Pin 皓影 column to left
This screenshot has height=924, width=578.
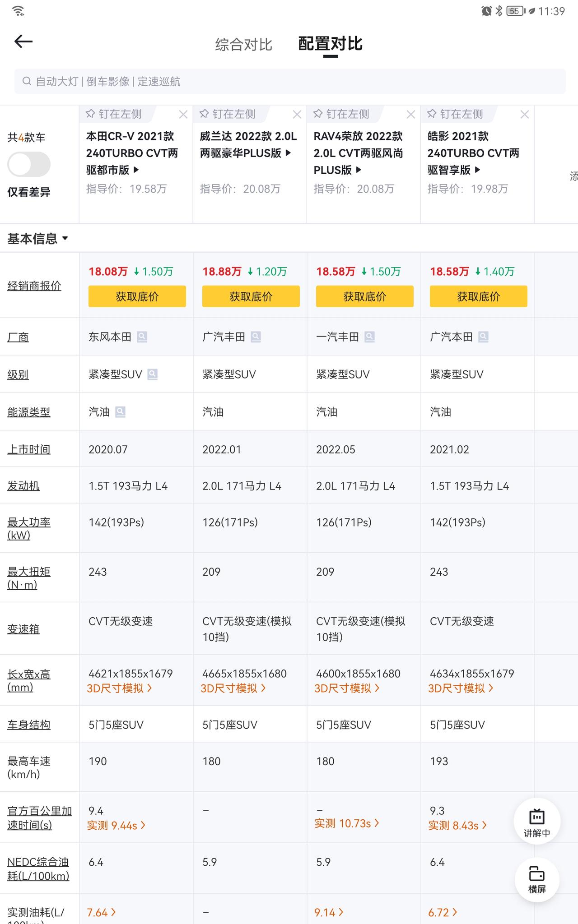point(455,114)
